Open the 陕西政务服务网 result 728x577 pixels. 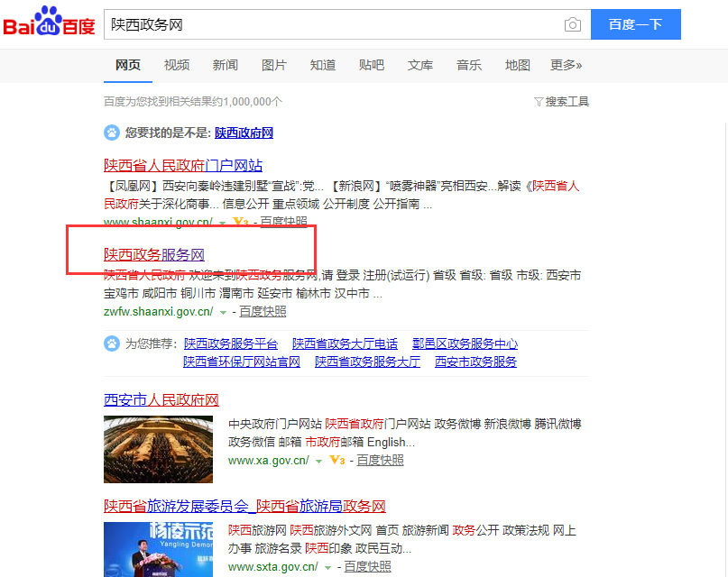click(x=154, y=255)
